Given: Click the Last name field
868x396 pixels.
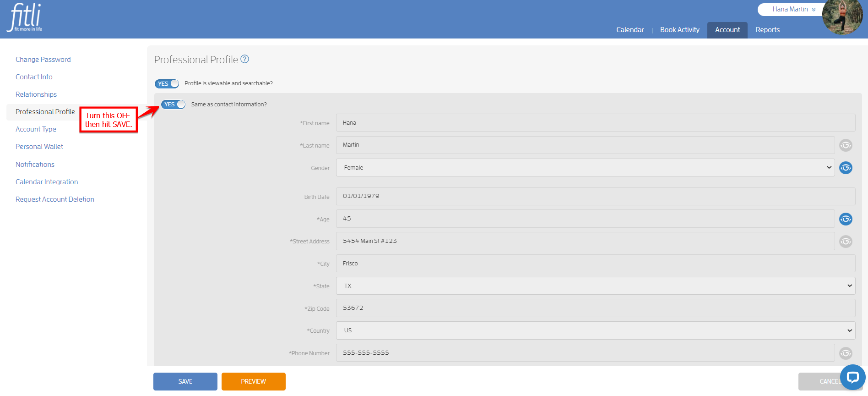Looking at the screenshot, I should coord(585,145).
